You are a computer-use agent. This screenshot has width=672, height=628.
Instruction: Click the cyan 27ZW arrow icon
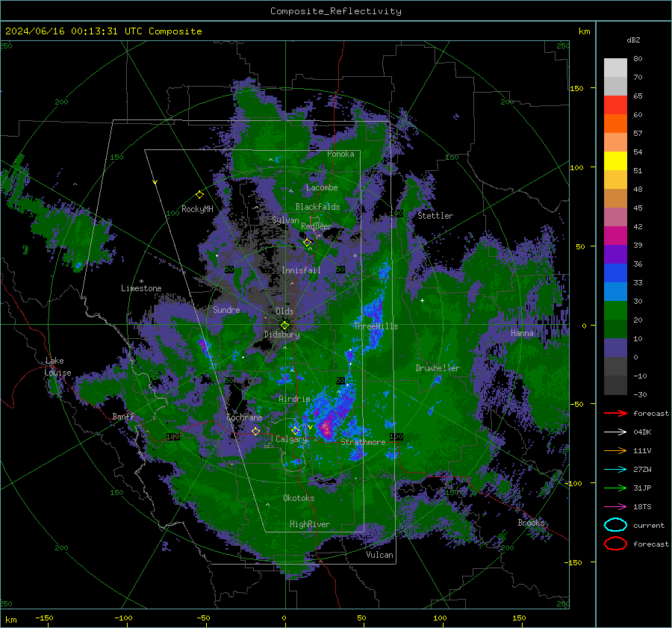click(x=615, y=470)
